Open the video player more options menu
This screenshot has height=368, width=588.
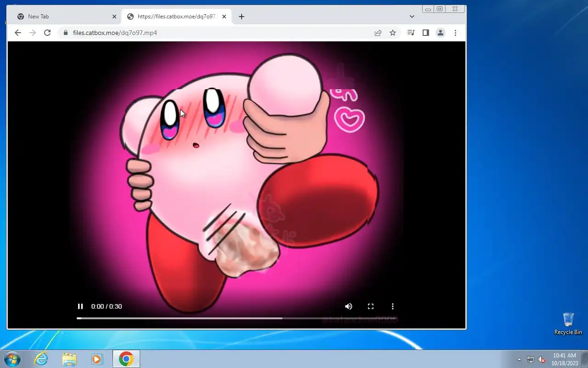tap(393, 306)
